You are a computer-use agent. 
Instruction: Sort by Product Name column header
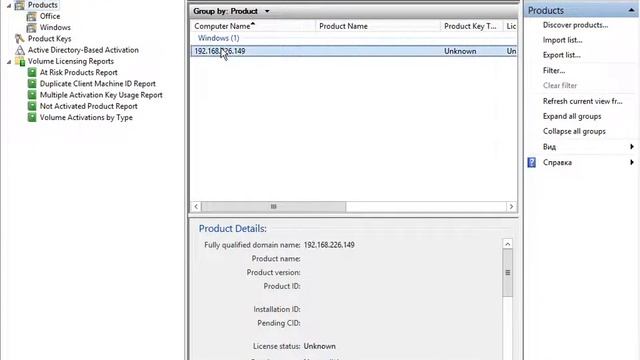point(378,26)
